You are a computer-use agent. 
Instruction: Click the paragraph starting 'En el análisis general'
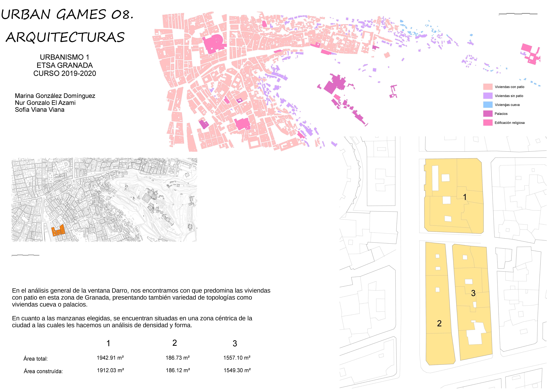(x=141, y=298)
